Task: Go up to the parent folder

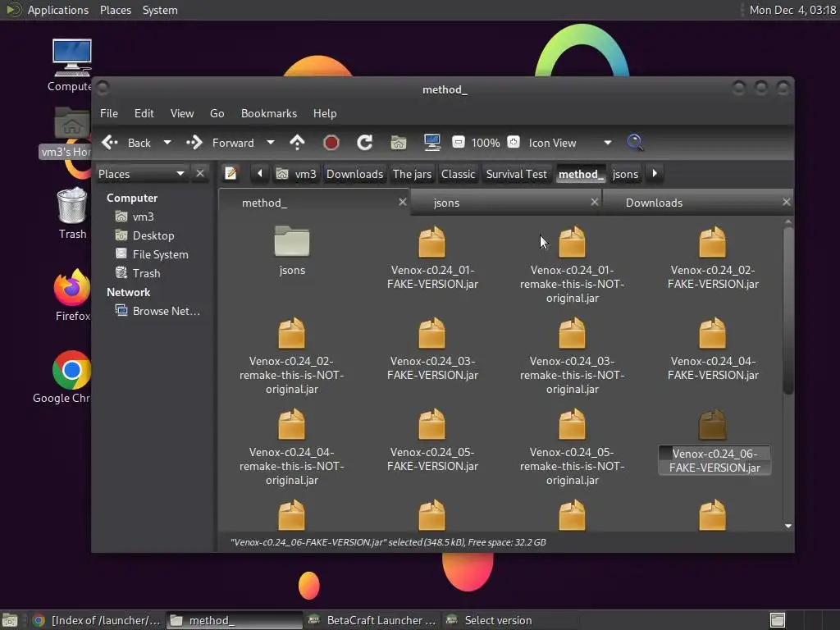Action: click(x=298, y=143)
